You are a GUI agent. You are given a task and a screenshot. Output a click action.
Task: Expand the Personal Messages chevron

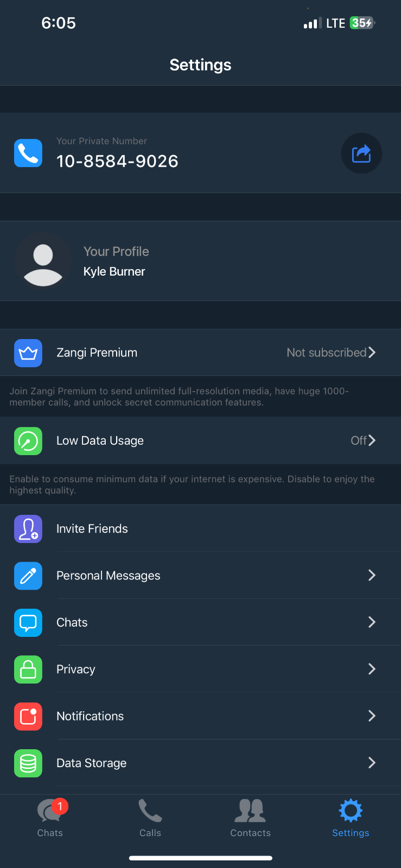point(372,575)
